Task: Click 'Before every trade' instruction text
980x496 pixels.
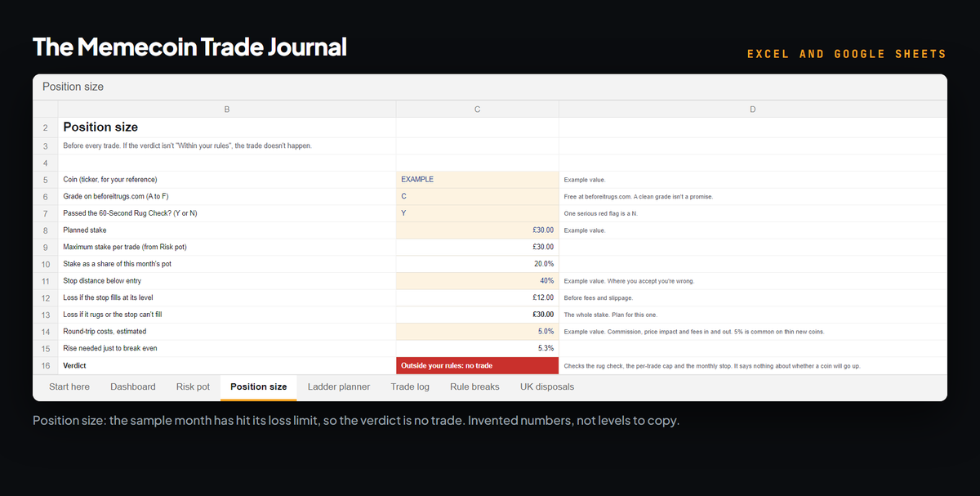Action: 187,145
